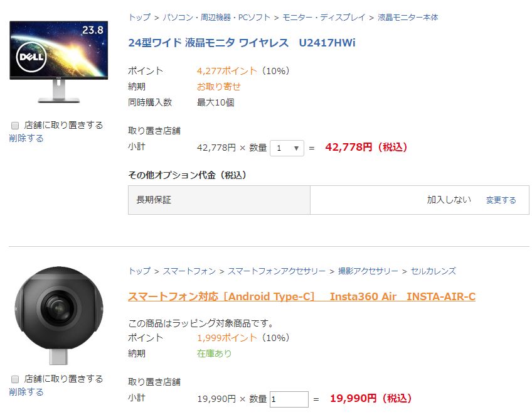532x417 pixels.
Task: Open スマートフォンアクセサリー breadcrumb link
Action: pos(277,271)
